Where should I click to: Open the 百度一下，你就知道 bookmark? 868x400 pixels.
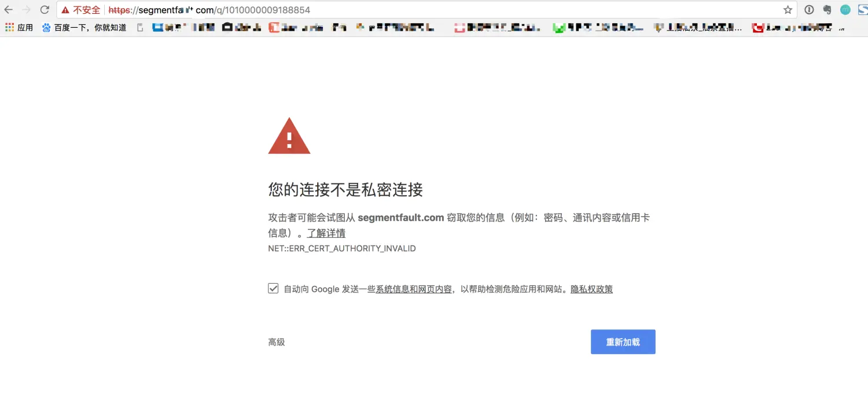click(x=84, y=27)
